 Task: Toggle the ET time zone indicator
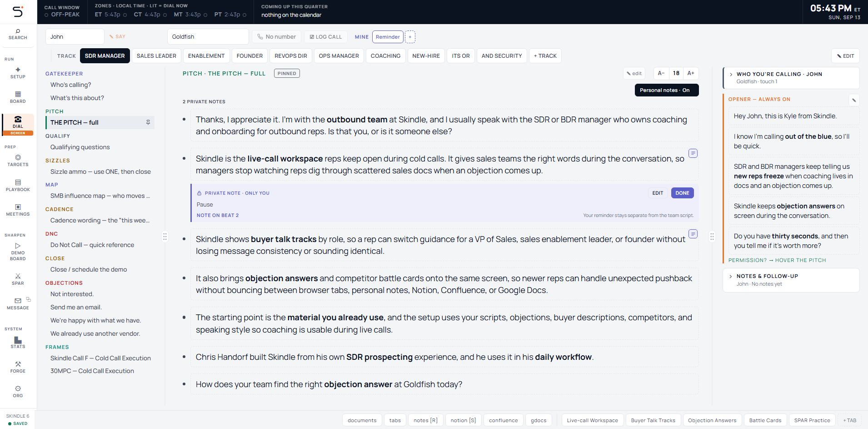(125, 15)
